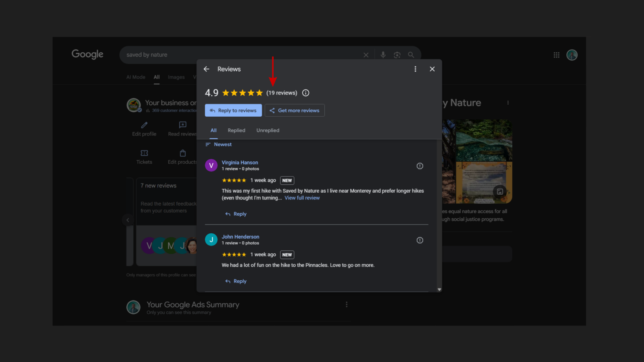Open search by image camera icon

pyautogui.click(x=397, y=55)
